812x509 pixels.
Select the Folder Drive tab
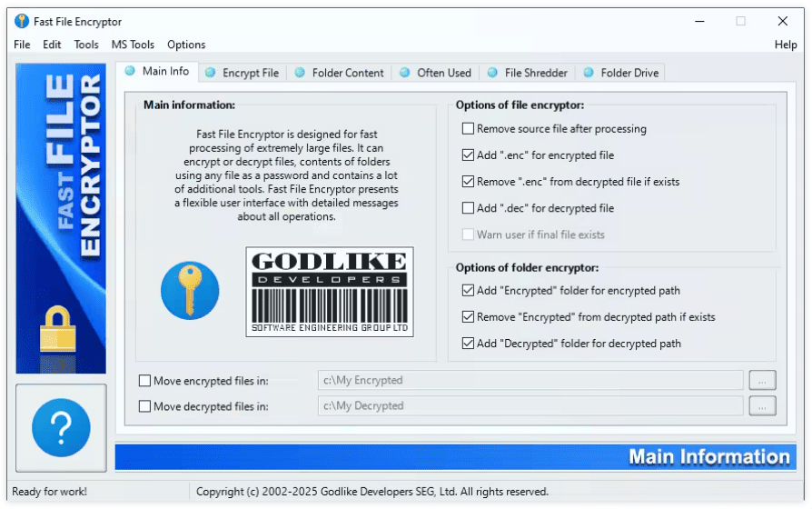coord(620,73)
